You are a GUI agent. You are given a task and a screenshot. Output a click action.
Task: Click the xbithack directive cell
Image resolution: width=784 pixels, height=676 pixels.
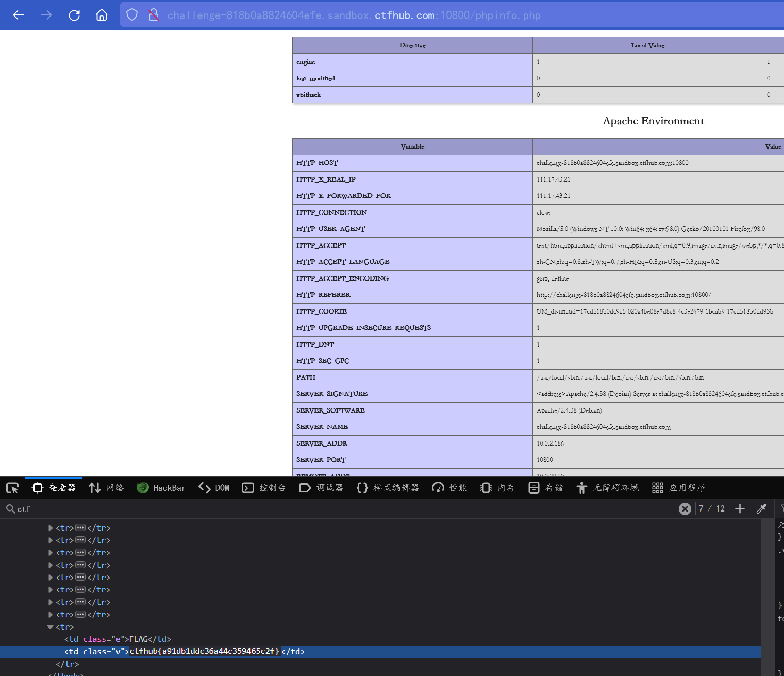tap(412, 95)
